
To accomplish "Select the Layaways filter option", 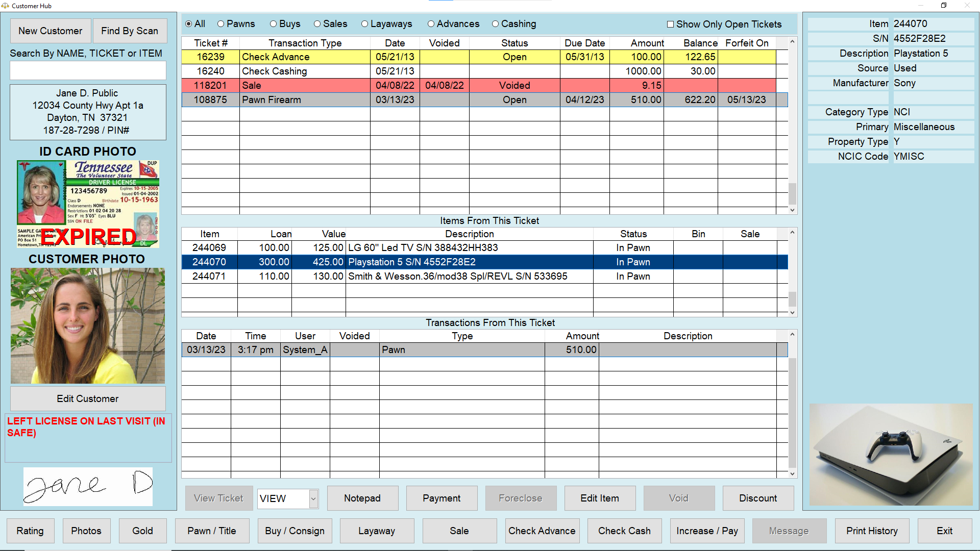I will click(x=365, y=24).
